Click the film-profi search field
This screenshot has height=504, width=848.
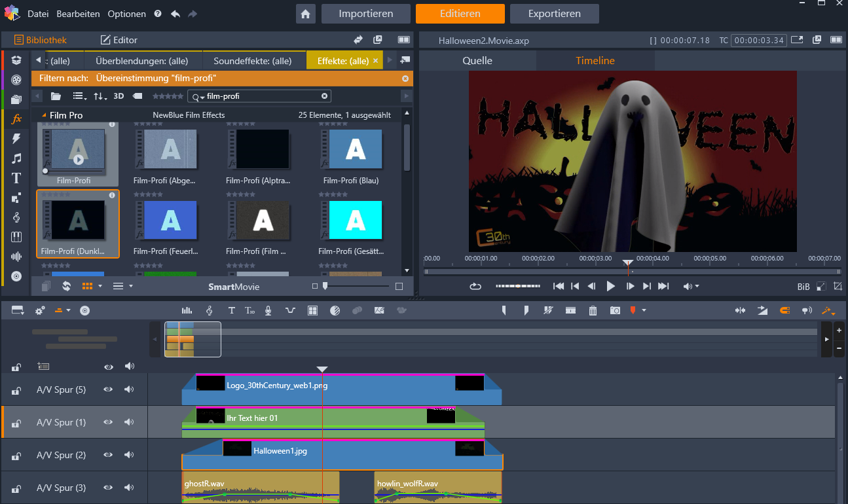[x=259, y=96]
